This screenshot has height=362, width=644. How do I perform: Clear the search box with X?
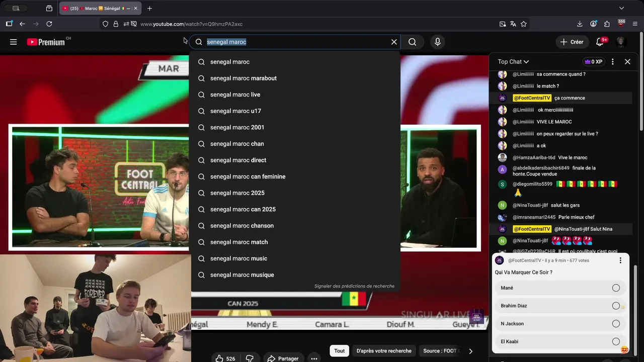pos(394,42)
